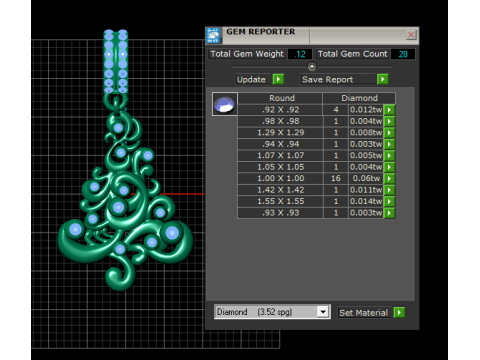Viewport: 480px width, 360px height.
Task: Click the green arrow next to Update
Action: [x=278, y=79]
